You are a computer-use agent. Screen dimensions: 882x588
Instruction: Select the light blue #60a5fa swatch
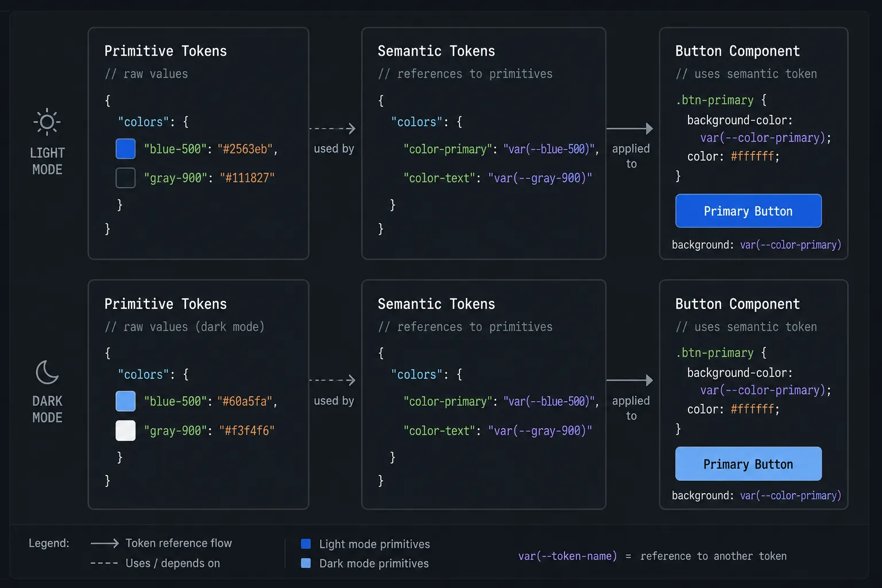pos(126,401)
